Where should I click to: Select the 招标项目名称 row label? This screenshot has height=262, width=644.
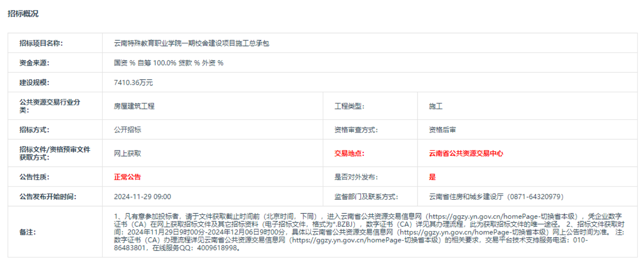[41, 43]
